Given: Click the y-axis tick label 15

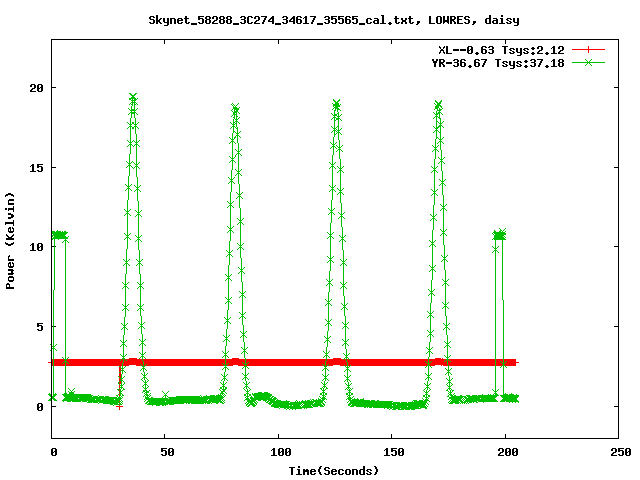Looking at the screenshot, I should 37,167.
